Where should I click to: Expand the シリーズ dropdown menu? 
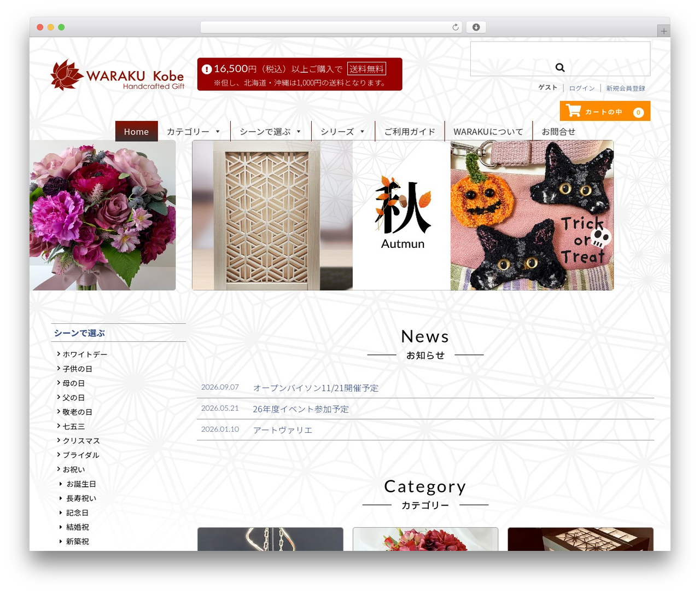click(343, 132)
